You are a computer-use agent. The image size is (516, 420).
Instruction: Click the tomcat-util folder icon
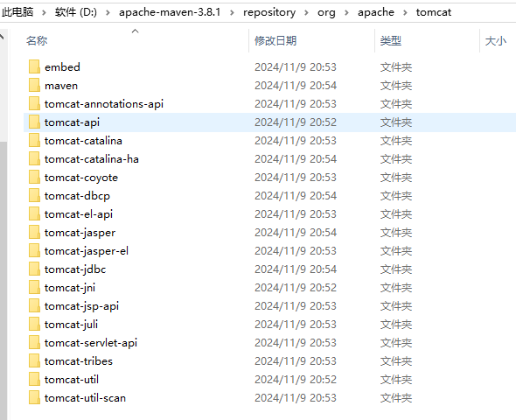pyautogui.click(x=34, y=379)
